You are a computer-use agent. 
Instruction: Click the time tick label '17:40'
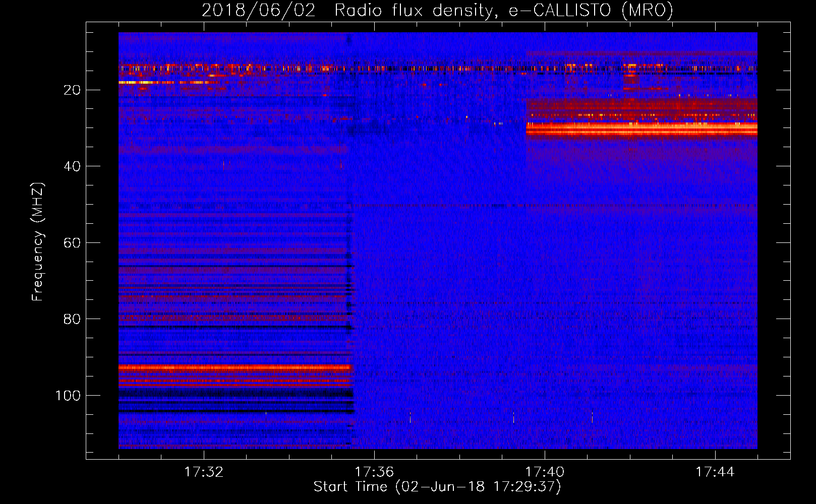click(x=545, y=472)
